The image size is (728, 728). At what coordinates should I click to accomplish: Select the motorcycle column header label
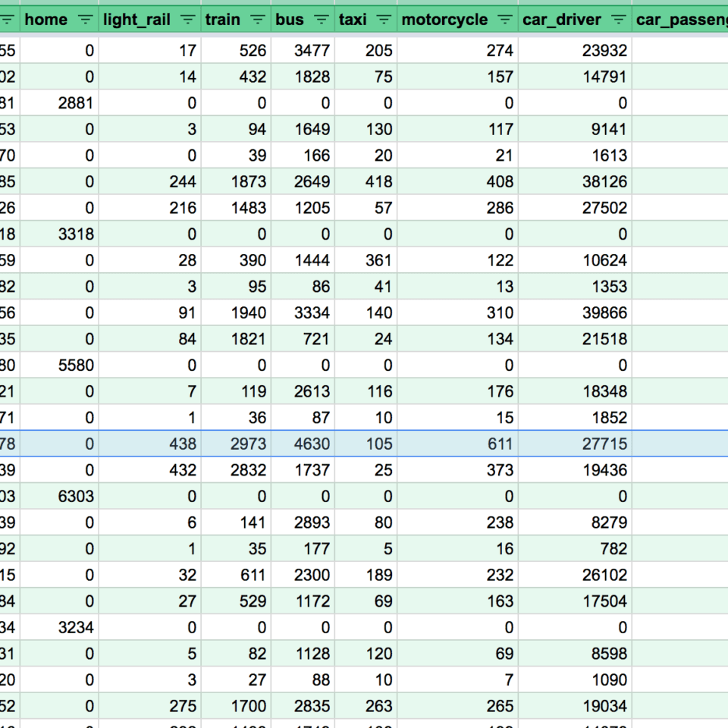(444, 20)
